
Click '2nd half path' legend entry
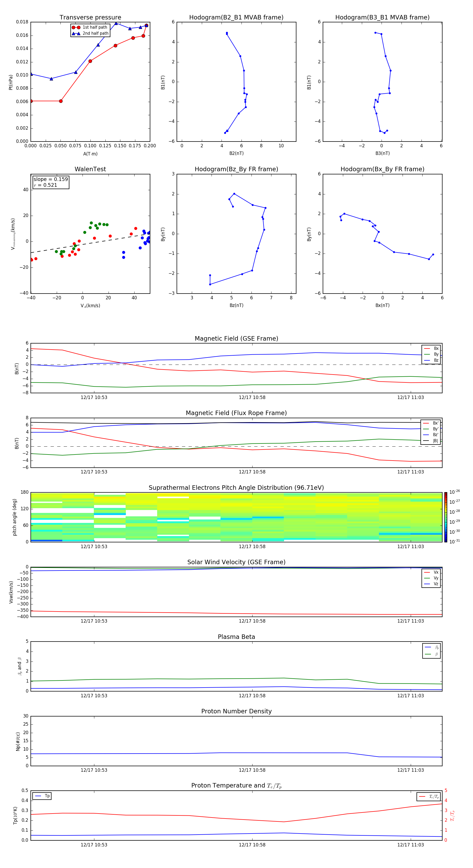point(90,33)
